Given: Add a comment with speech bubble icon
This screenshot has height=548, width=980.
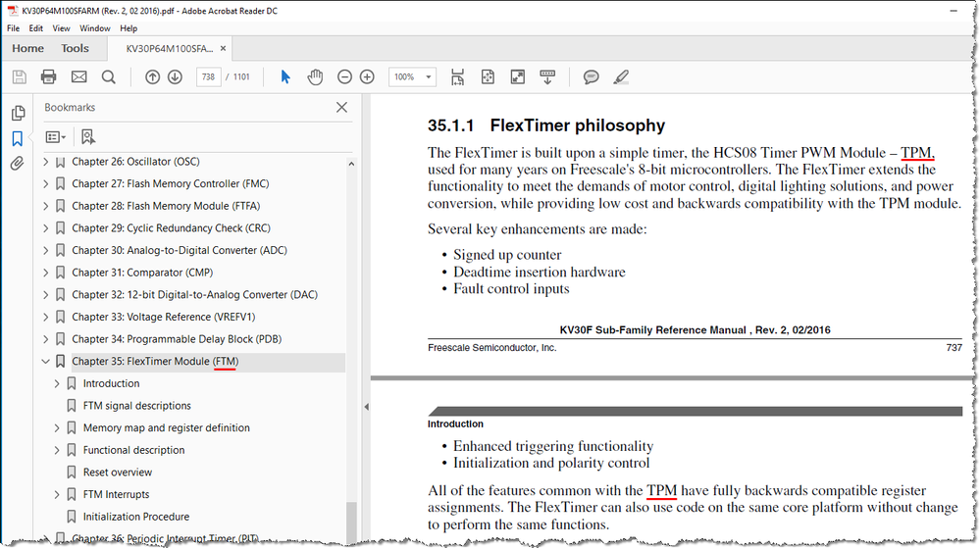Looking at the screenshot, I should click(x=591, y=76).
